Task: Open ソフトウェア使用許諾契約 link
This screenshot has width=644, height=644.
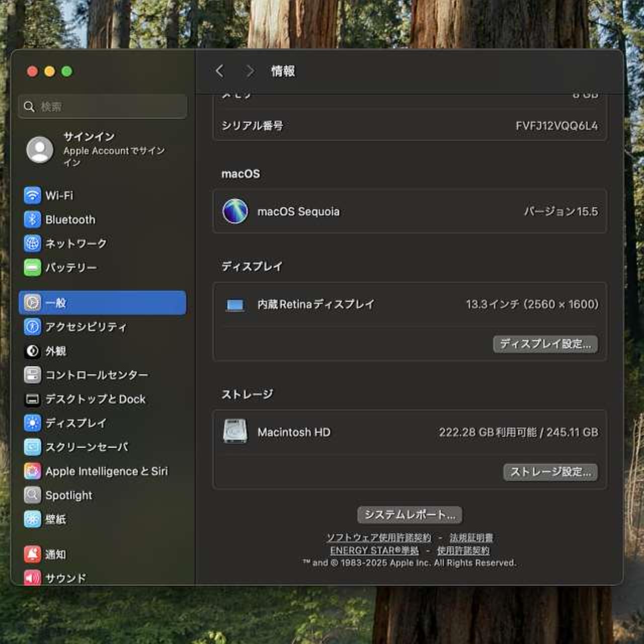Action: 378,538
